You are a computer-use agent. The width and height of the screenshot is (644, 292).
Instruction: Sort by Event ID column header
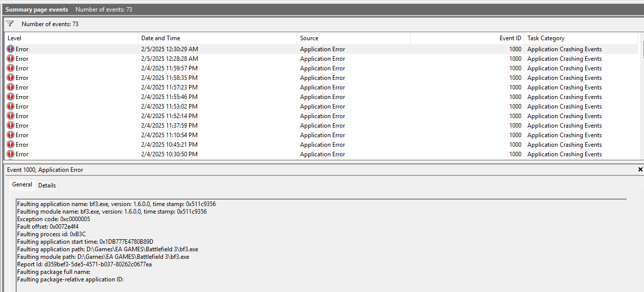pos(467,38)
